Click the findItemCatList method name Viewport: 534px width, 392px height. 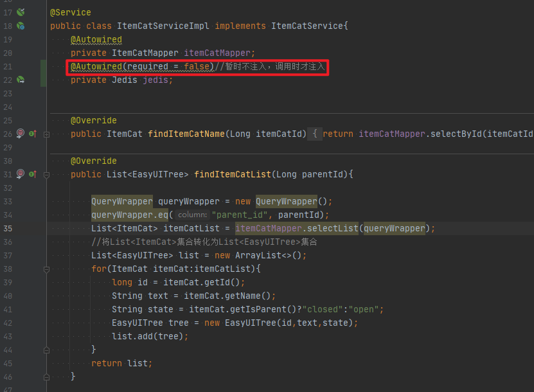point(232,174)
